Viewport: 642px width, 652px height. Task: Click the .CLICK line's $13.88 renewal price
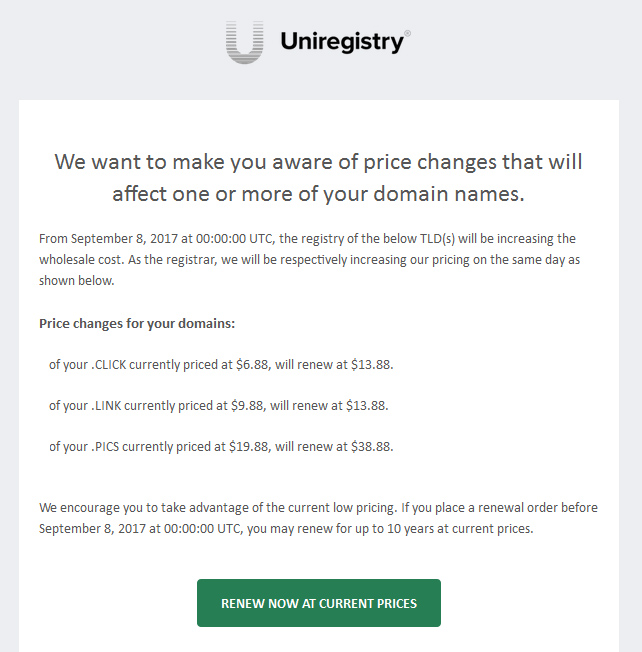point(372,365)
